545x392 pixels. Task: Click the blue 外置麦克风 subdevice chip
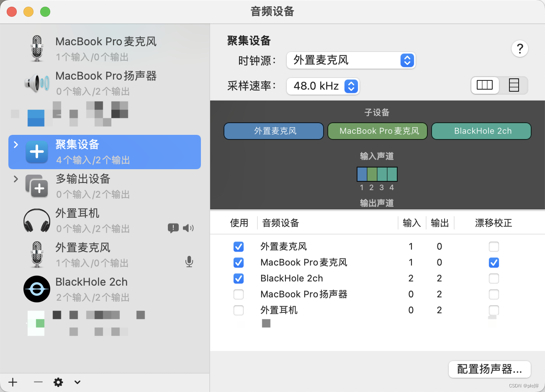tap(274, 131)
